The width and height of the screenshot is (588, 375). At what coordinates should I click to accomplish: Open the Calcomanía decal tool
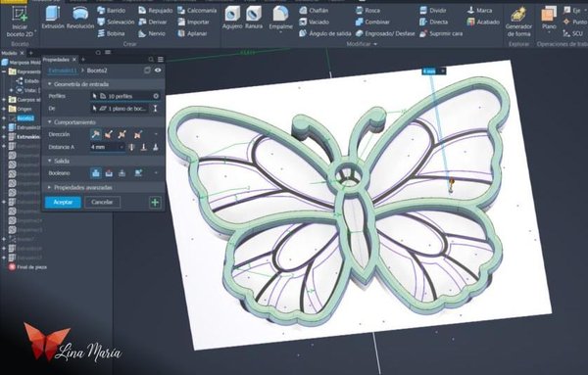(x=197, y=11)
